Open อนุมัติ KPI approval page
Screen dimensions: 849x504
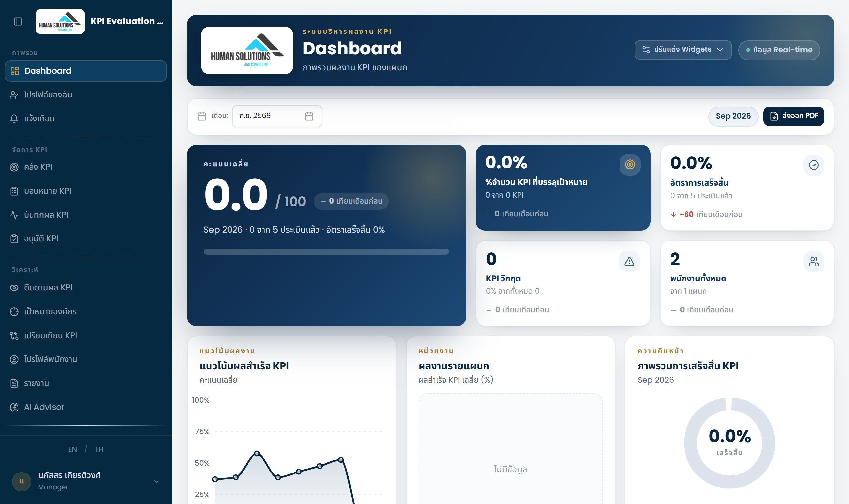(86, 238)
